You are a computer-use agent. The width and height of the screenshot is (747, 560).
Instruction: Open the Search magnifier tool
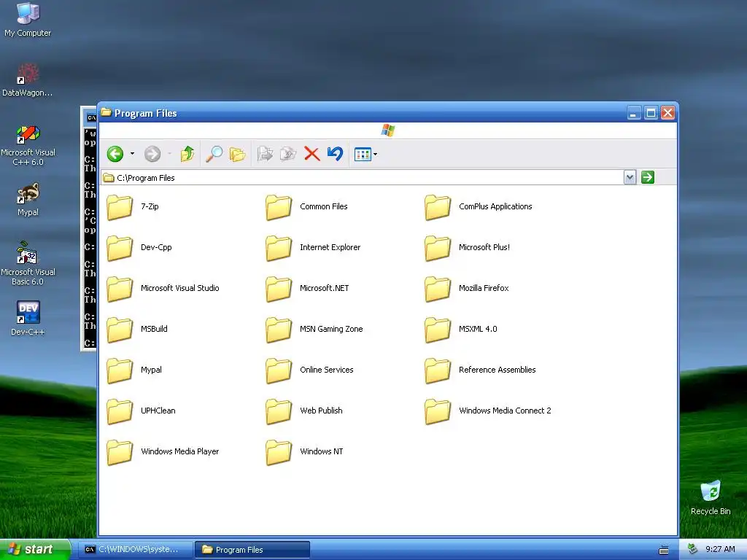214,154
